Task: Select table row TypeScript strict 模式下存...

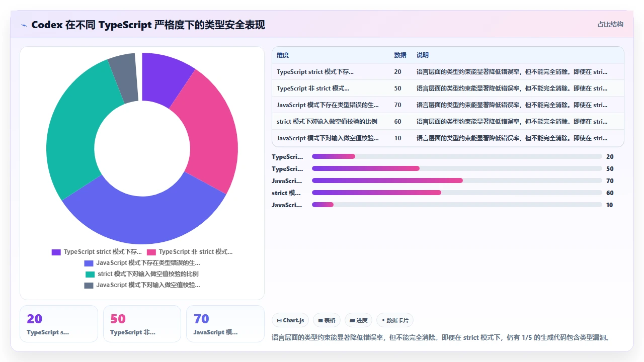Action: pos(448,72)
